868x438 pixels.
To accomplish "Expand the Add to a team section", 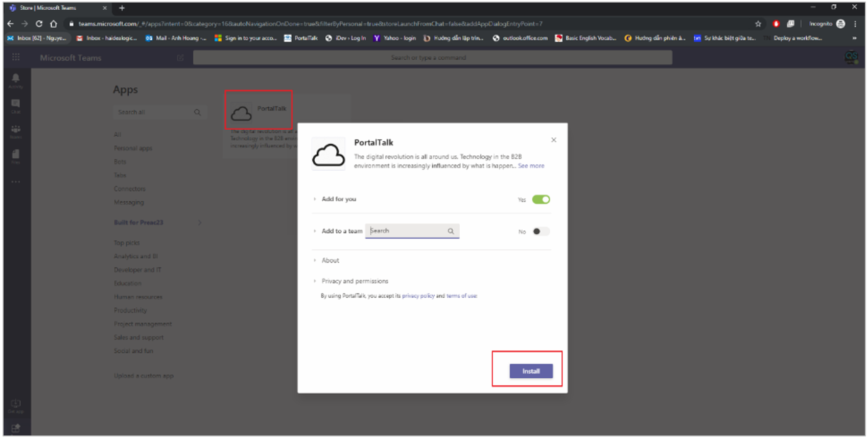I will (315, 231).
